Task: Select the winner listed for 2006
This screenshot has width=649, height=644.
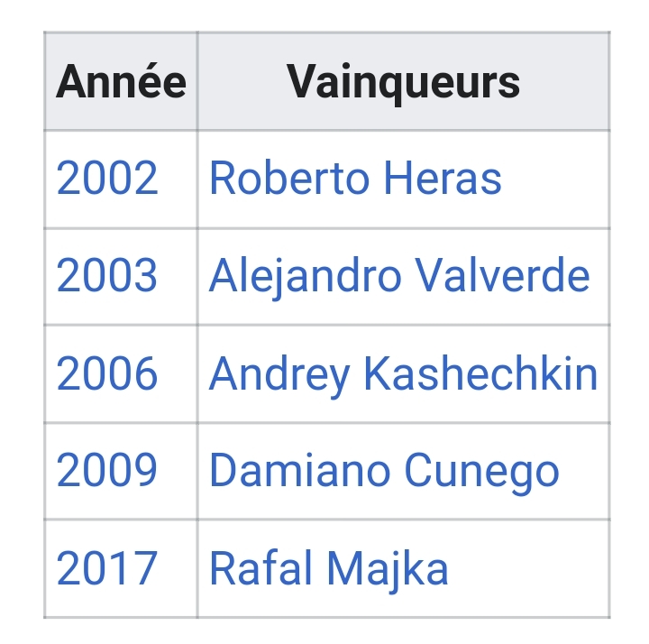Action: pyautogui.click(x=403, y=373)
